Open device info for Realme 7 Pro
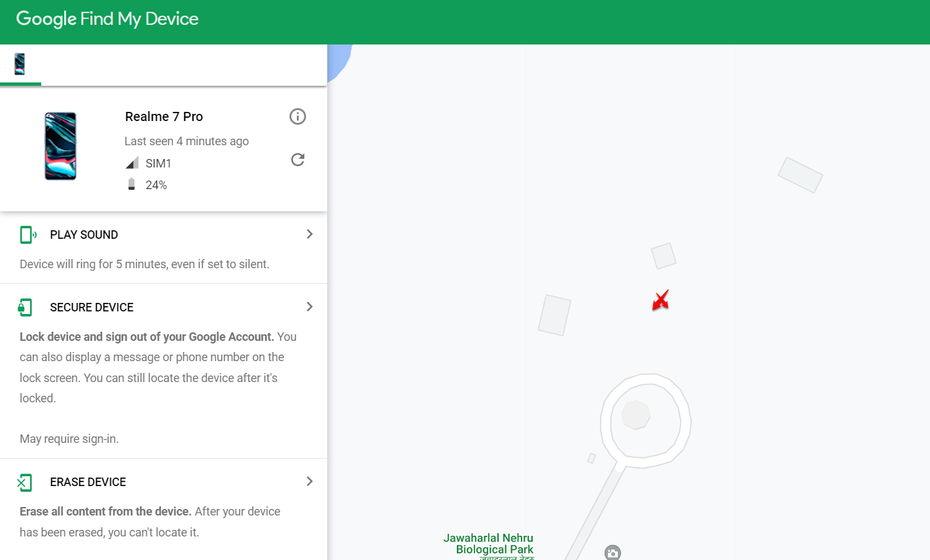 pyautogui.click(x=298, y=116)
